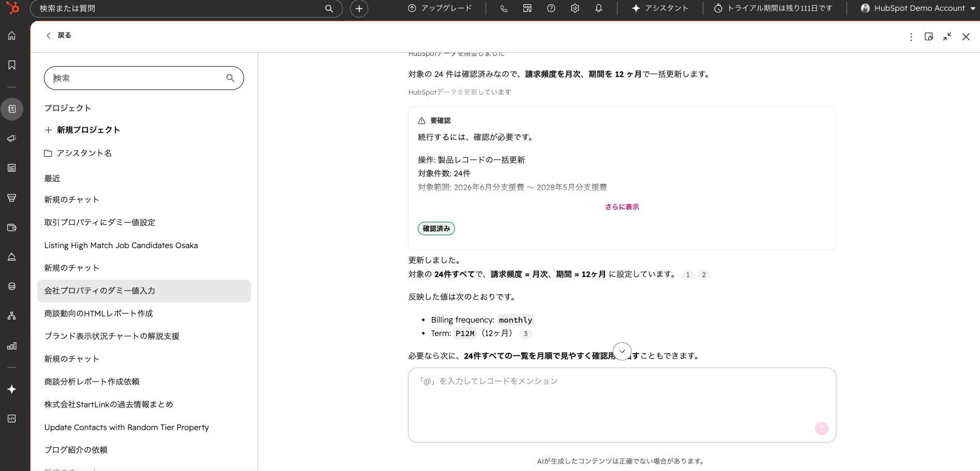This screenshot has height=471, width=980.
Task: Open the help question mark icon
Action: pyautogui.click(x=551, y=8)
